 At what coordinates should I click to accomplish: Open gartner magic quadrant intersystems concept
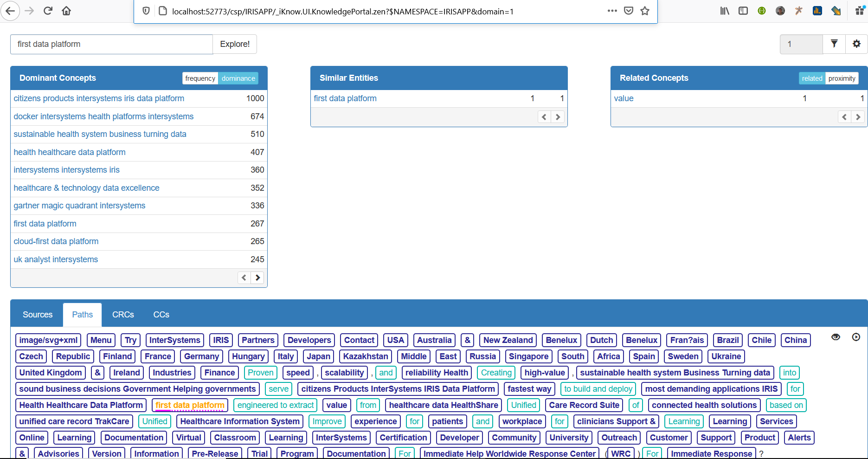click(x=79, y=206)
